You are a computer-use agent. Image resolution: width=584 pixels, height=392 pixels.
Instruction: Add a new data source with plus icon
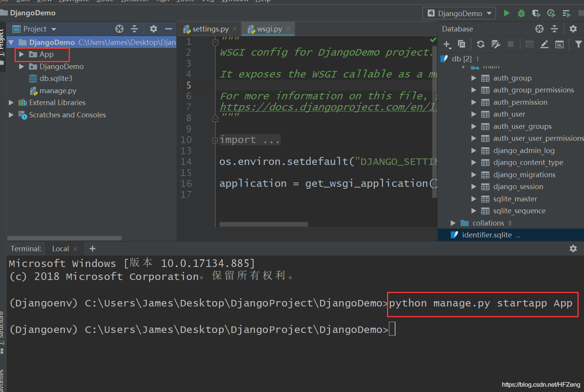coord(447,44)
